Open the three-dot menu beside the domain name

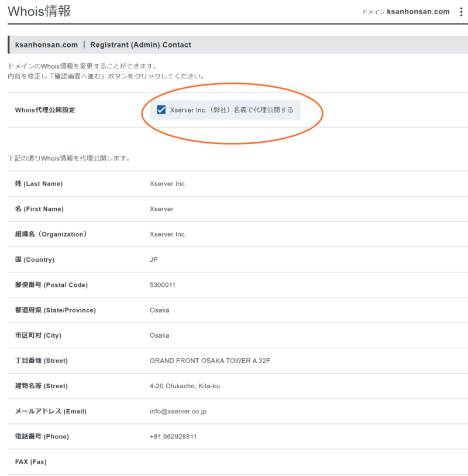pyautogui.click(x=461, y=12)
